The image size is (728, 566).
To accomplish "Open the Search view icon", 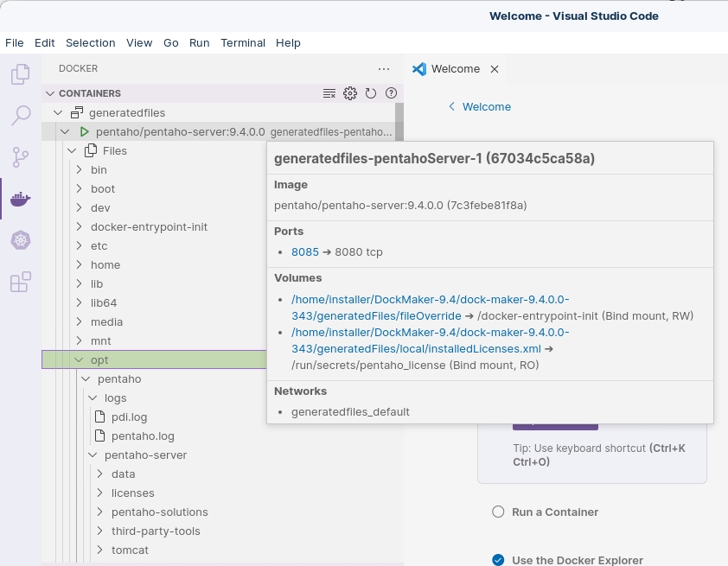I will 20,116.
